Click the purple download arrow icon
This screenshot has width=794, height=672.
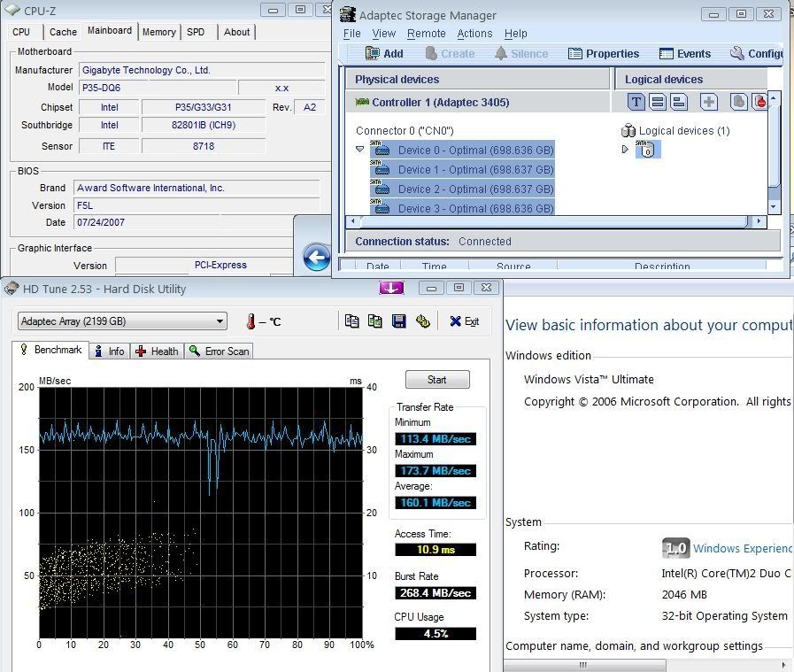(391, 288)
